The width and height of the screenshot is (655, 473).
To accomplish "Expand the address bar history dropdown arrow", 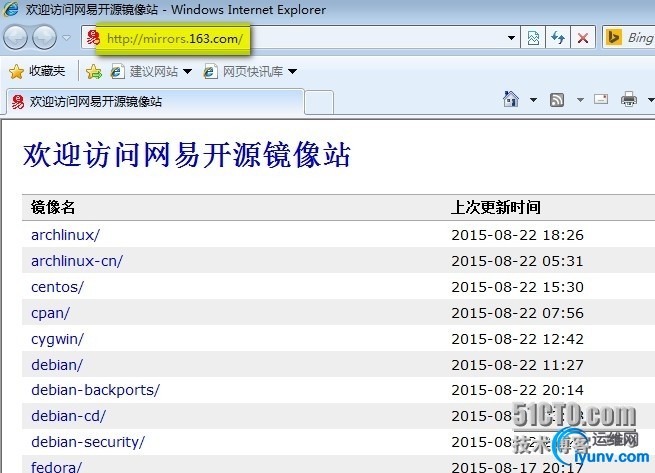I will (x=511, y=38).
